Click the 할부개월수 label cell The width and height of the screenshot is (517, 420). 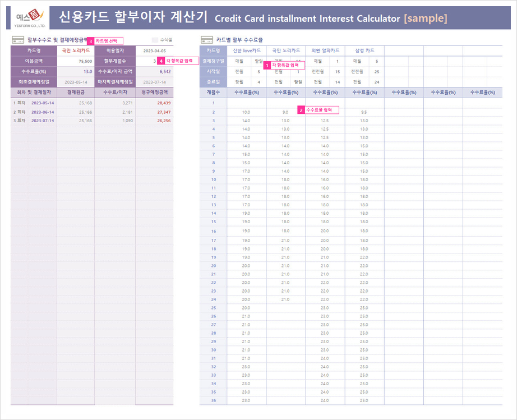click(115, 61)
